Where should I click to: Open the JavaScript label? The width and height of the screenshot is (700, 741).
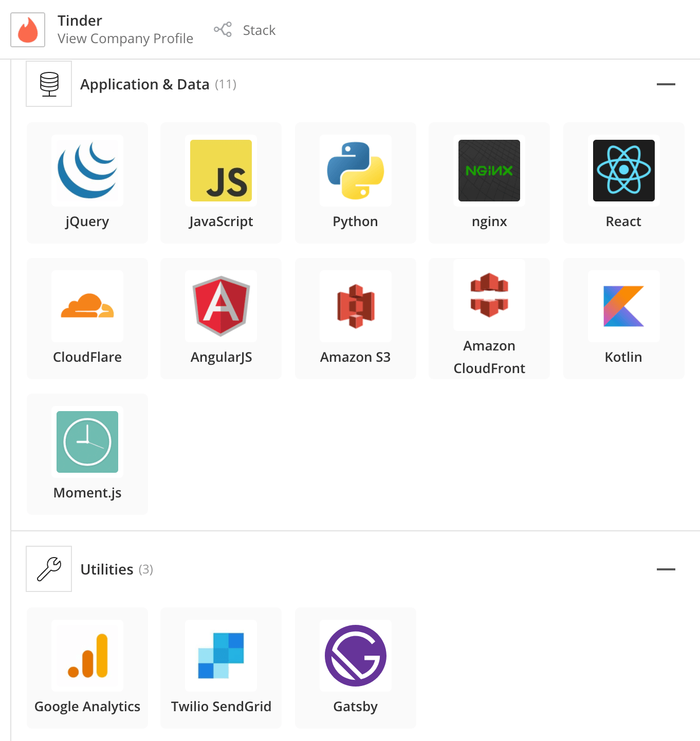pos(221,221)
